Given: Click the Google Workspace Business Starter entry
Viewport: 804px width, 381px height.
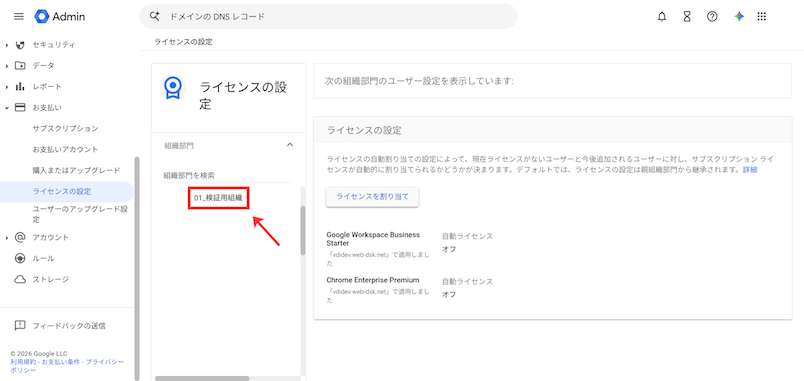Looking at the screenshot, I should tap(373, 238).
